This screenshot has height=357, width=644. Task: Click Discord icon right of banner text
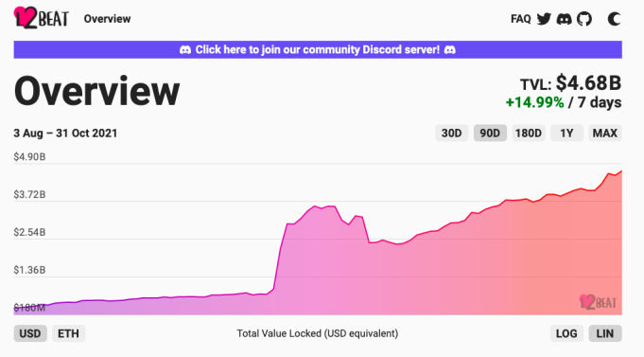(450, 50)
